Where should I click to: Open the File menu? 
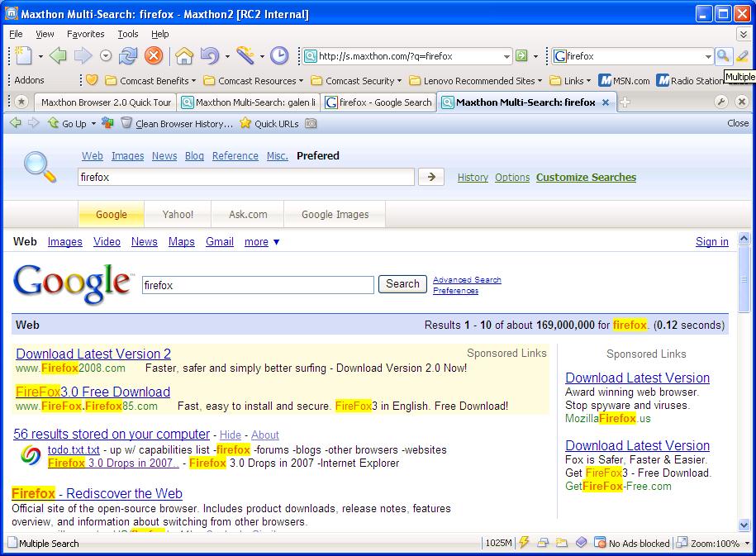(16, 34)
